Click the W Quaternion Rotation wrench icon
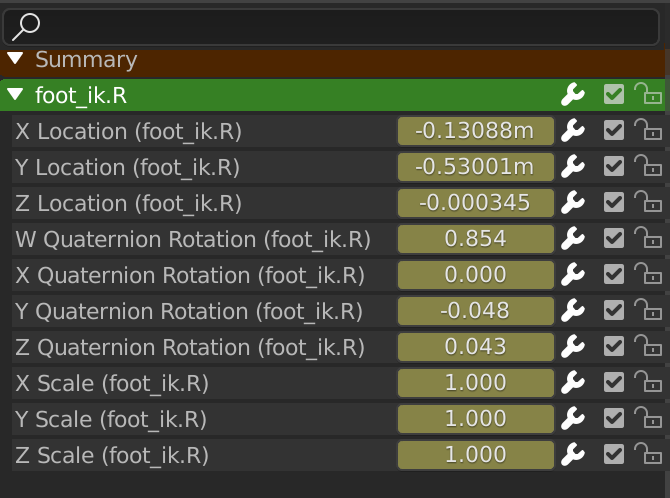Viewport: 670px width, 498px height. (573, 239)
